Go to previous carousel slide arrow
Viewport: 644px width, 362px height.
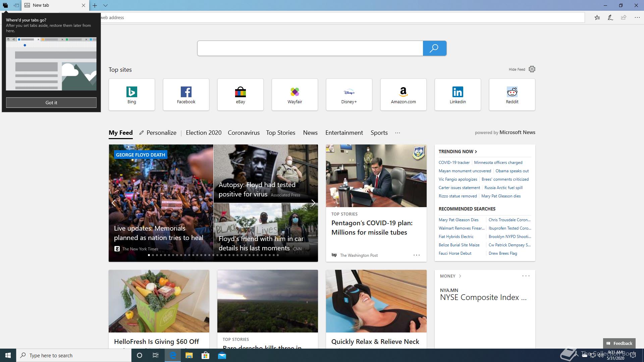114,203
